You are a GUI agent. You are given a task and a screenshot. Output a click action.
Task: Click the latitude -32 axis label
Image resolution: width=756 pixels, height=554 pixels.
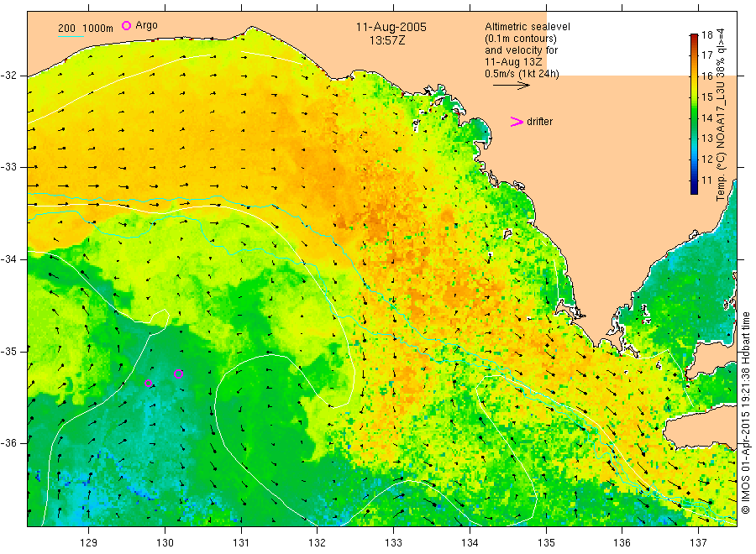pos(8,76)
